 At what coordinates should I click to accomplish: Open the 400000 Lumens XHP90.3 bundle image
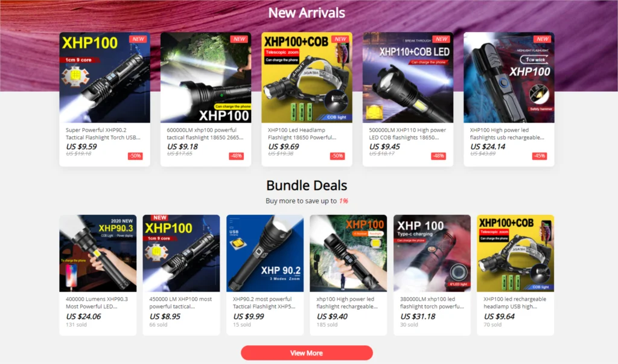click(x=98, y=253)
